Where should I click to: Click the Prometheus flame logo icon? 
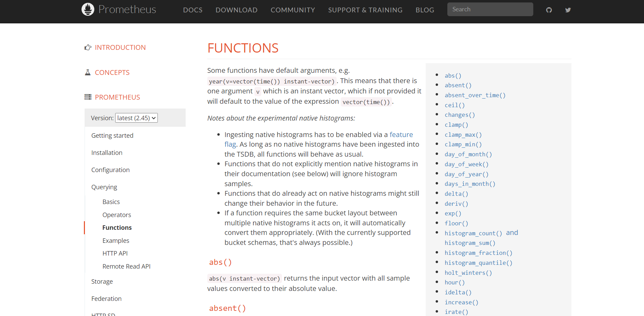pyautogui.click(x=88, y=9)
